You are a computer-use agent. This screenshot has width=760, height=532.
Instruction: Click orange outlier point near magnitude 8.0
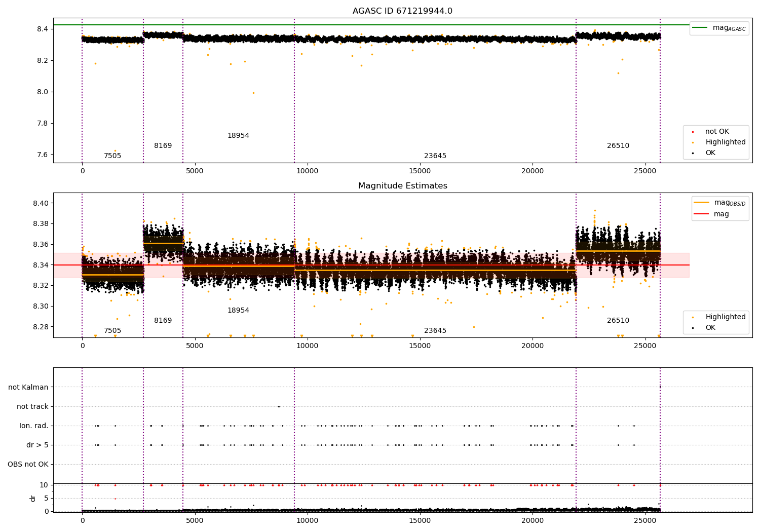point(253,93)
